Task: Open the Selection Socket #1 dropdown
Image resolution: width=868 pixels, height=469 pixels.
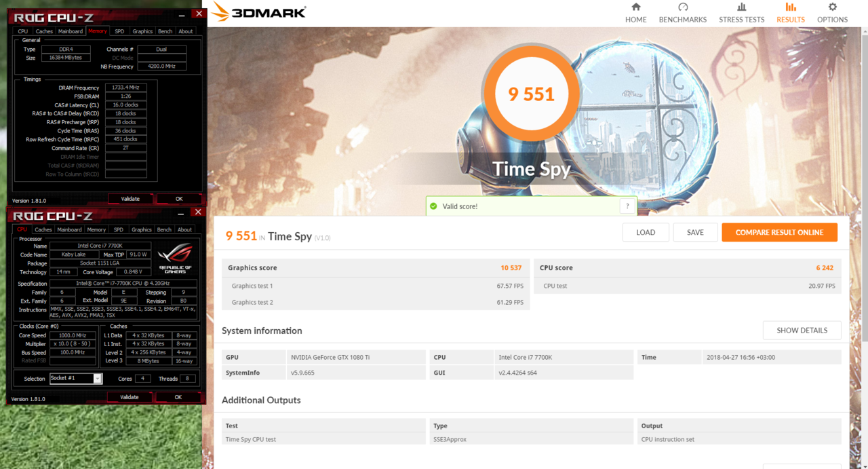Action: [75, 379]
